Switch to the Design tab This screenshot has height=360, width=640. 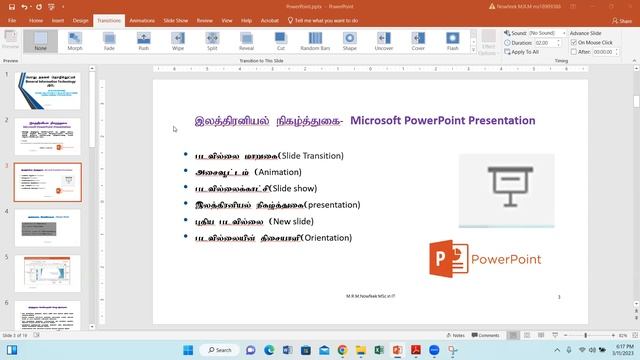tap(80, 20)
